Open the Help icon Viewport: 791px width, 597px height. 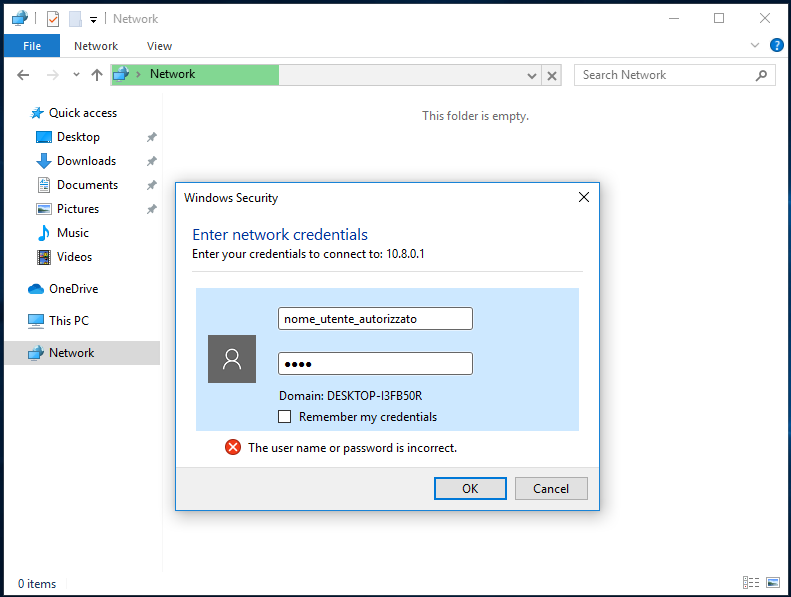776,45
